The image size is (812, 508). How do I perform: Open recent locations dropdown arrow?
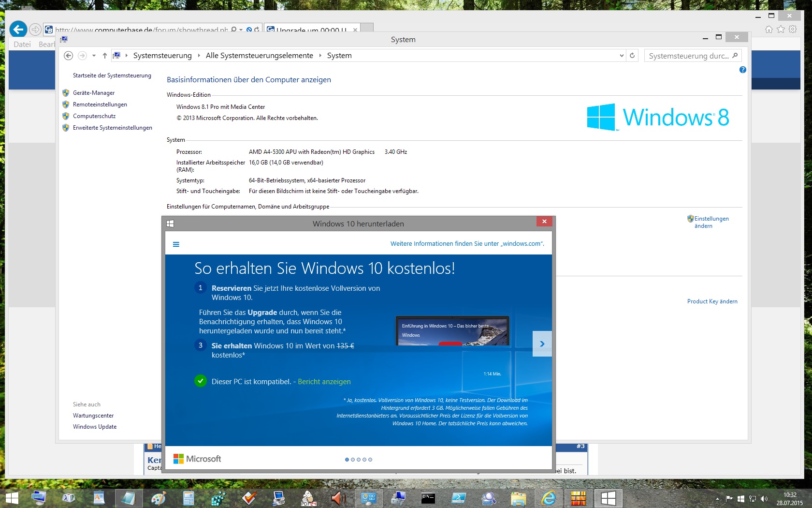[94, 56]
